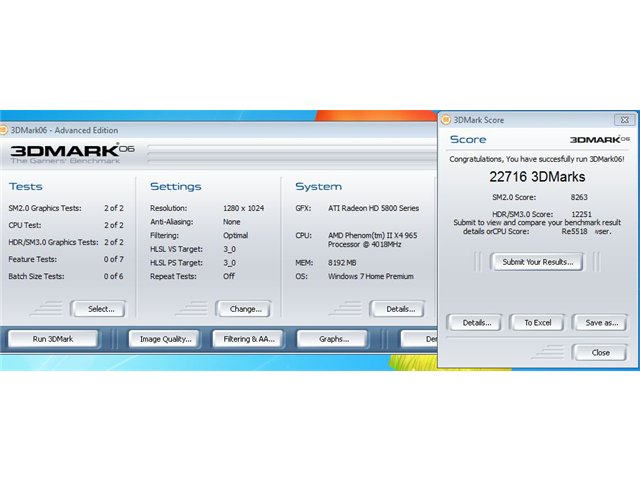The width and height of the screenshot is (640, 480).
Task: Click the SM2.0 Score value 8263
Action: click(579, 197)
